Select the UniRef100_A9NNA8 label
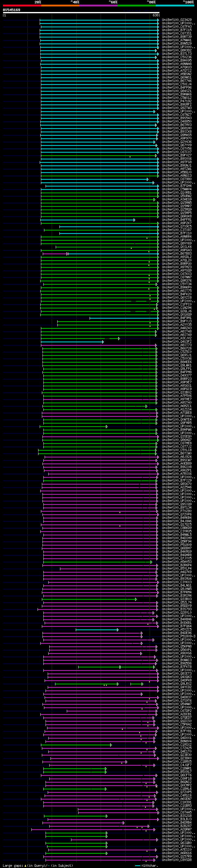This screenshot has width=197, height=868. (176, 64)
